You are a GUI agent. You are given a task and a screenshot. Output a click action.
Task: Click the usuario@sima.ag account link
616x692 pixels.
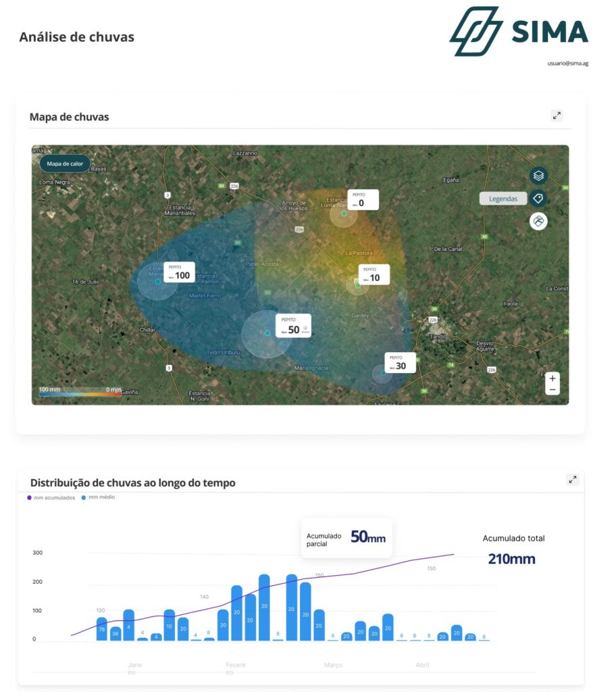tap(567, 64)
